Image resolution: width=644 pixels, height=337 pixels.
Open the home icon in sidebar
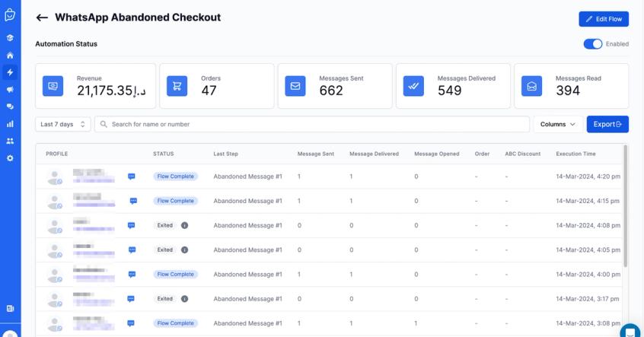coord(10,55)
